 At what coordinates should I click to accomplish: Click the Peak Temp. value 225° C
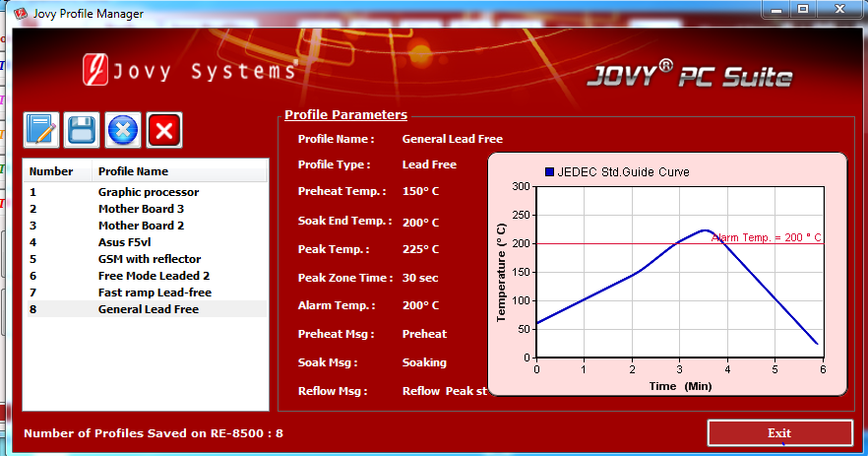[420, 249]
